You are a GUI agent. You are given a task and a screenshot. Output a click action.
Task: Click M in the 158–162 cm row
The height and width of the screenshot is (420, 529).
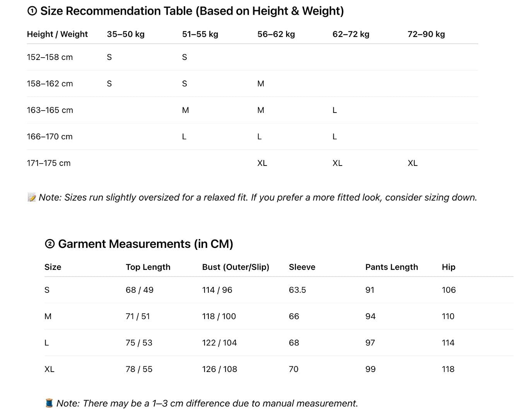click(261, 84)
